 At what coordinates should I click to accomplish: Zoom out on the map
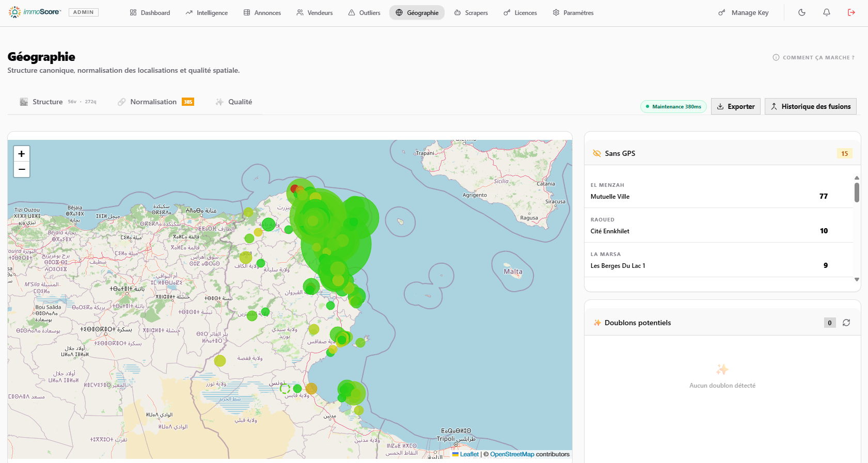click(22, 169)
